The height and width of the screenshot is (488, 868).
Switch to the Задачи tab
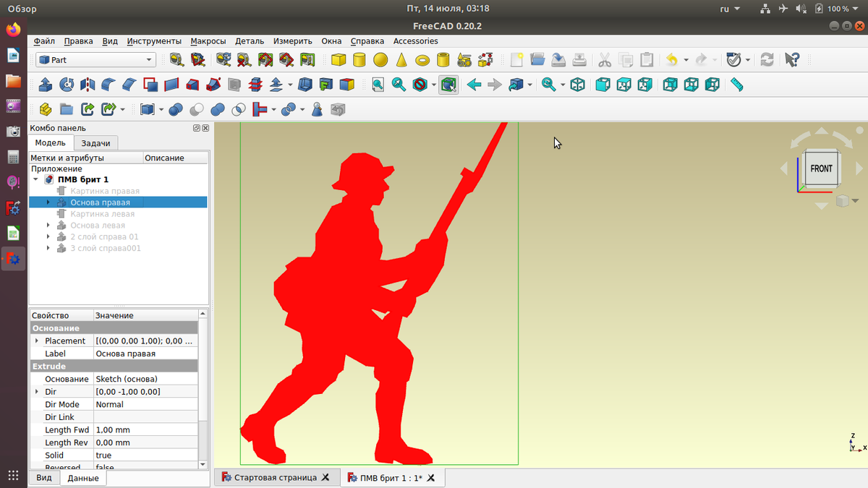click(96, 143)
